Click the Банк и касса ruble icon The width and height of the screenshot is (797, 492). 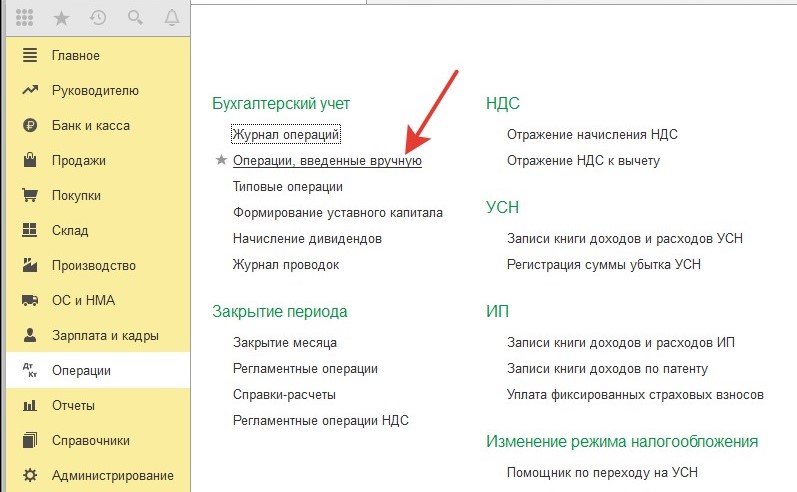point(30,126)
